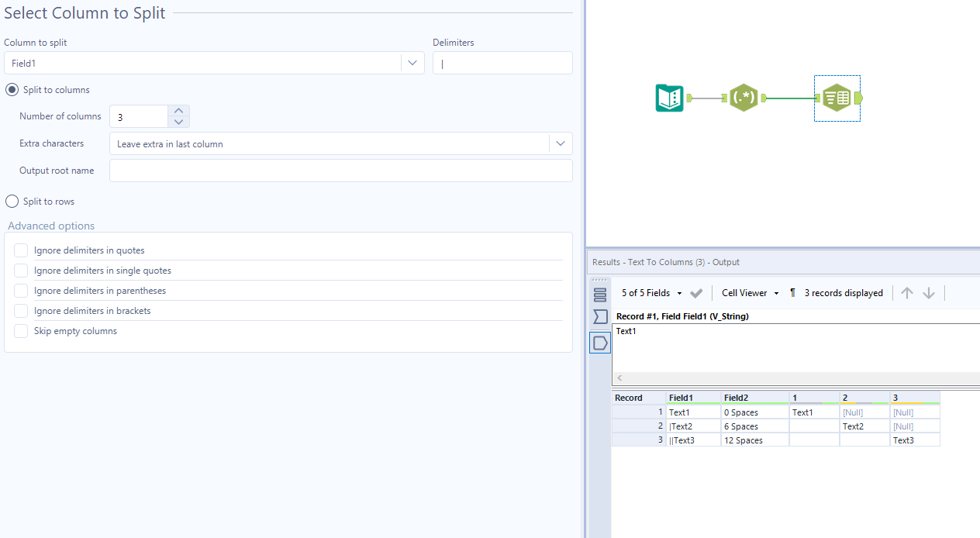Image resolution: width=980 pixels, height=538 pixels.
Task: Open the Column to split dropdown
Action: click(412, 63)
